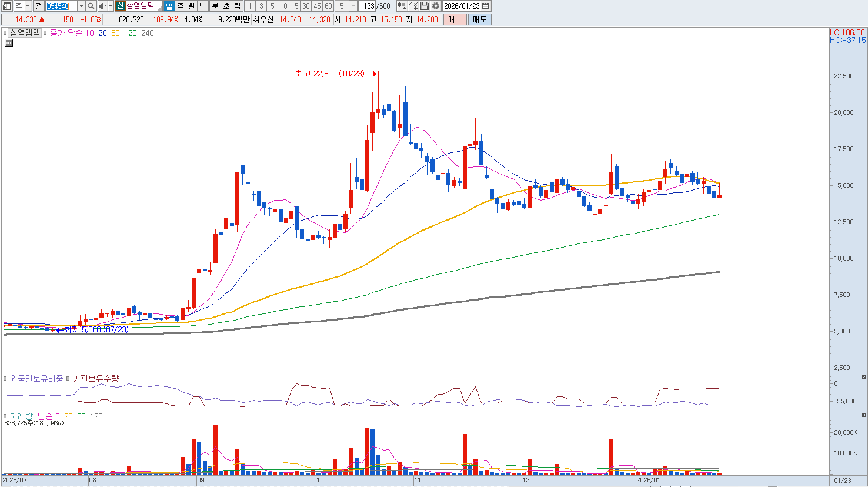The image size is (868, 487).
Task: Toggle the 거래량 volume indicator marker
Action: [6, 416]
